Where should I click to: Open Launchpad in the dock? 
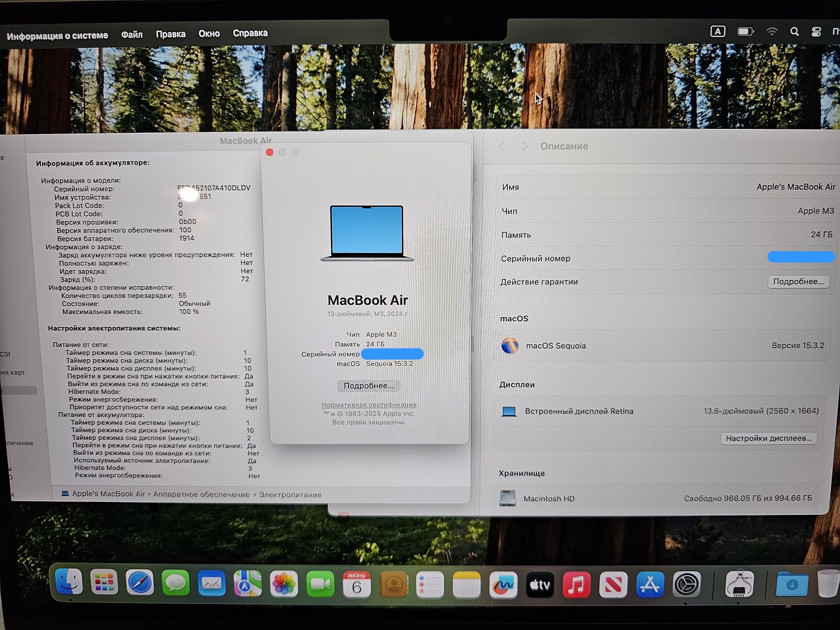point(104,582)
